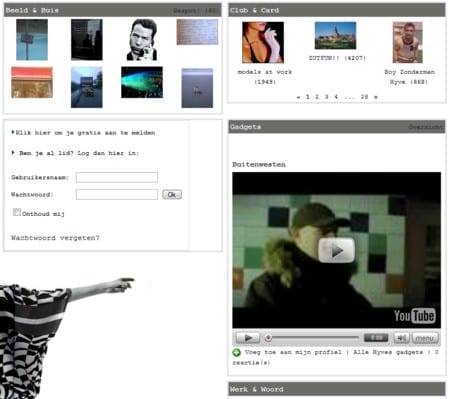Click the Gebruikersnaam input field
The height and width of the screenshot is (399, 450).
coord(117,177)
